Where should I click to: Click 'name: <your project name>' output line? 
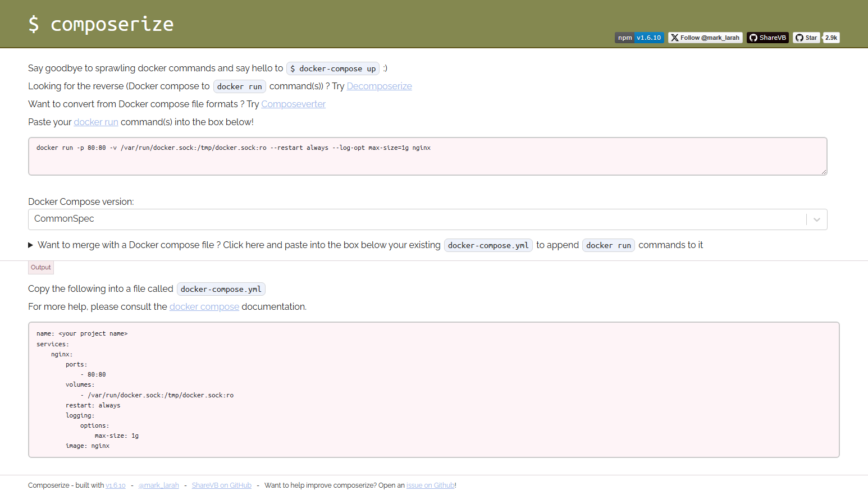pos(82,333)
